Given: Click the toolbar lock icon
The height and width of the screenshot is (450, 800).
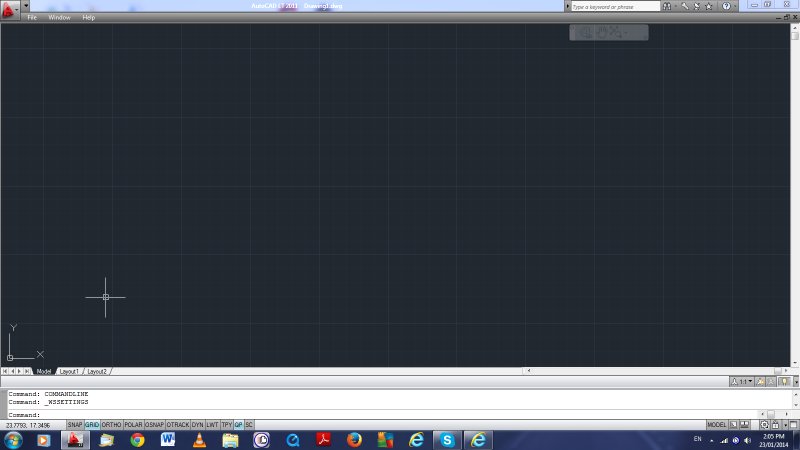Looking at the screenshot, I should pyautogui.click(x=776, y=424).
